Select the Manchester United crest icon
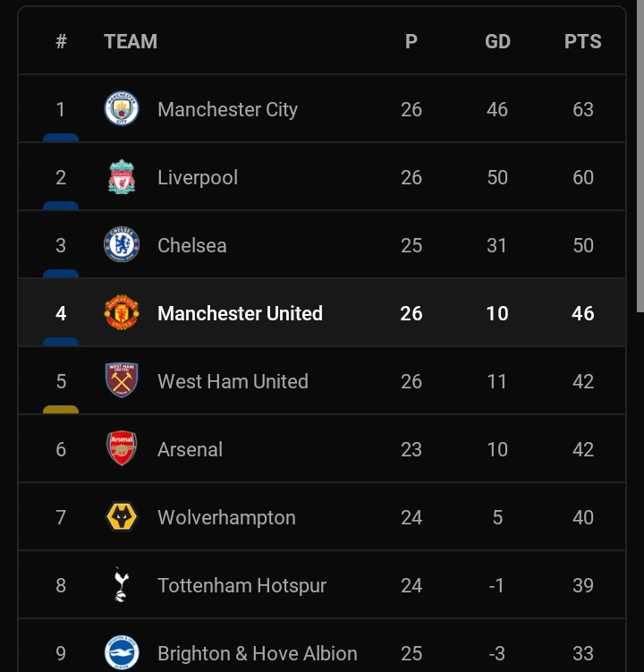The image size is (644, 672). (122, 313)
